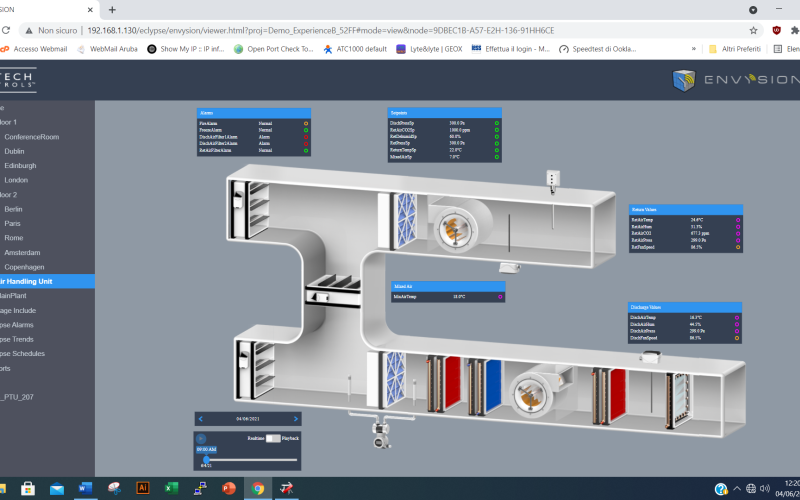Image resolution: width=800 pixels, height=500 pixels.
Task: Click the time slider handle
Action: point(206,459)
